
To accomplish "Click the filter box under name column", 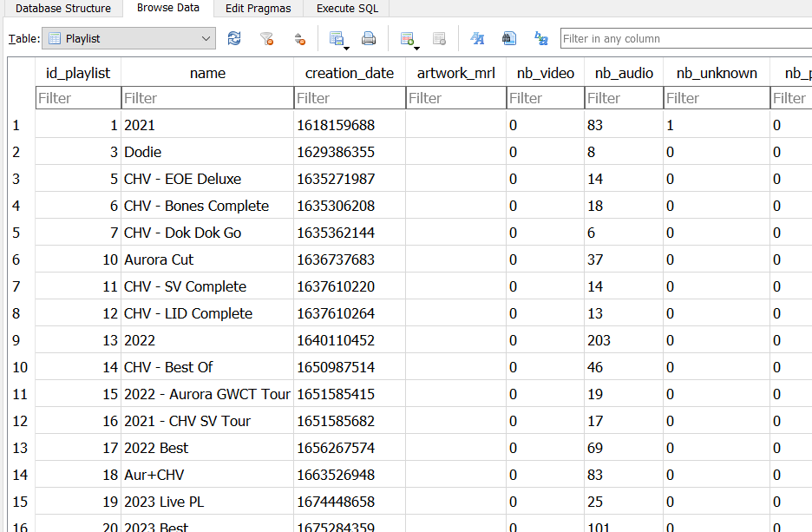I will [x=206, y=98].
